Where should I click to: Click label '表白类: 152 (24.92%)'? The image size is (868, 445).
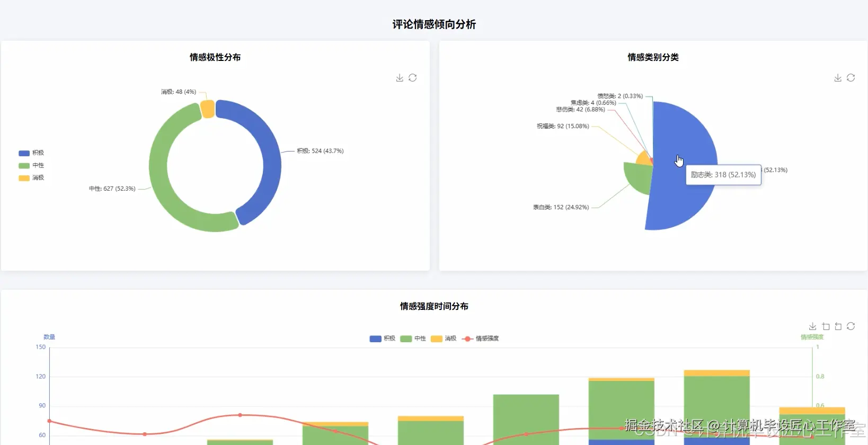pyautogui.click(x=561, y=207)
